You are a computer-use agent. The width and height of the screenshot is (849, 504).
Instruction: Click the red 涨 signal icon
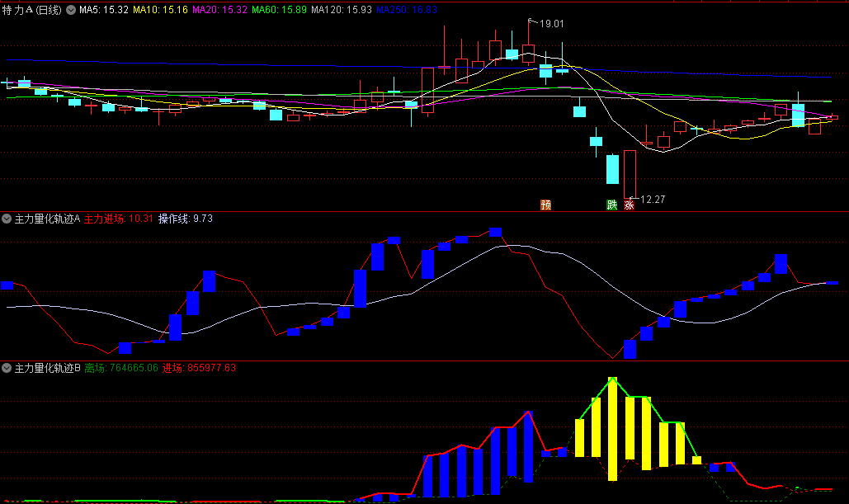click(x=629, y=205)
